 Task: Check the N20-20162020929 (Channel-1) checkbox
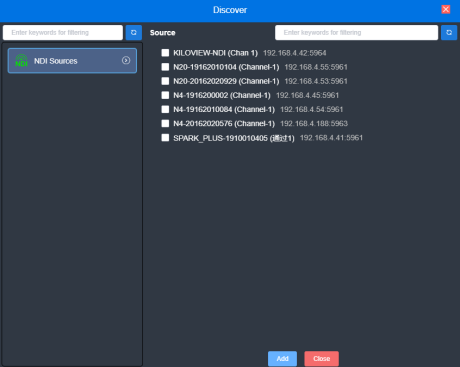pyautogui.click(x=165, y=81)
